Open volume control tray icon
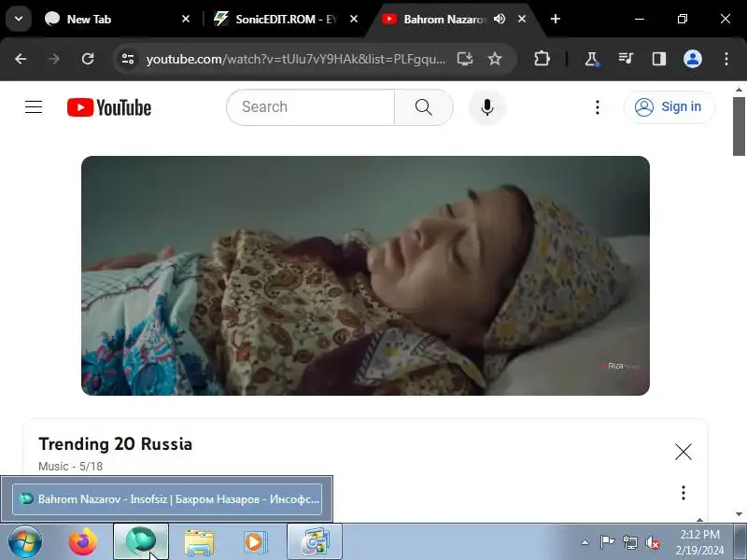 652,542
